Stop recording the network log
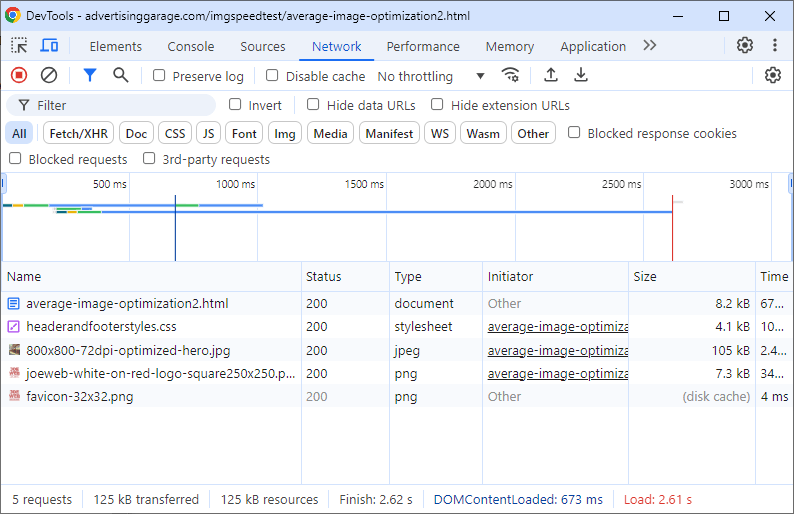 coord(19,76)
